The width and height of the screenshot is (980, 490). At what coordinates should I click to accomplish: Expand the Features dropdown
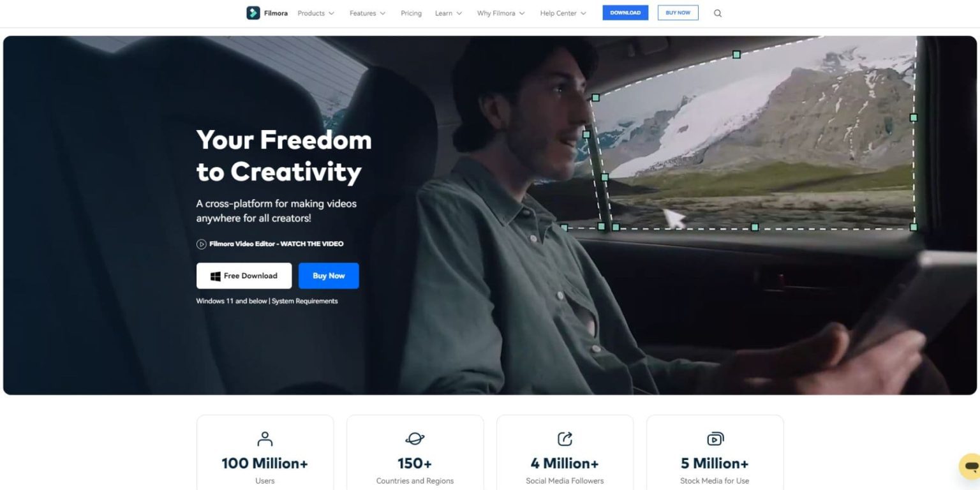367,13
